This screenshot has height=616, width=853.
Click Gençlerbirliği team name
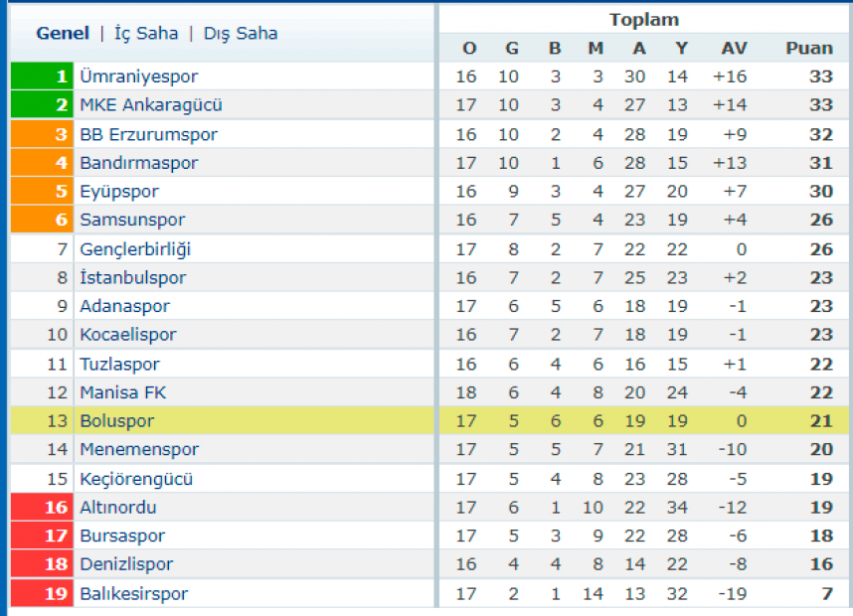coord(135,249)
